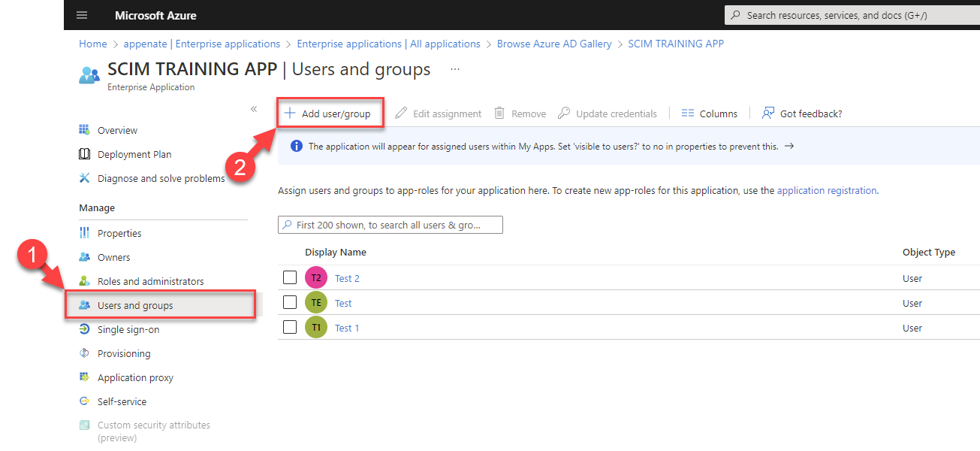
Task: Click the Got feedback? button
Action: [x=802, y=114]
